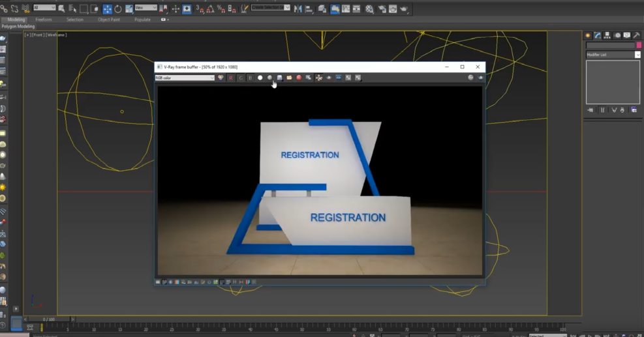Toggle blue channel in frame buffer

[250, 78]
